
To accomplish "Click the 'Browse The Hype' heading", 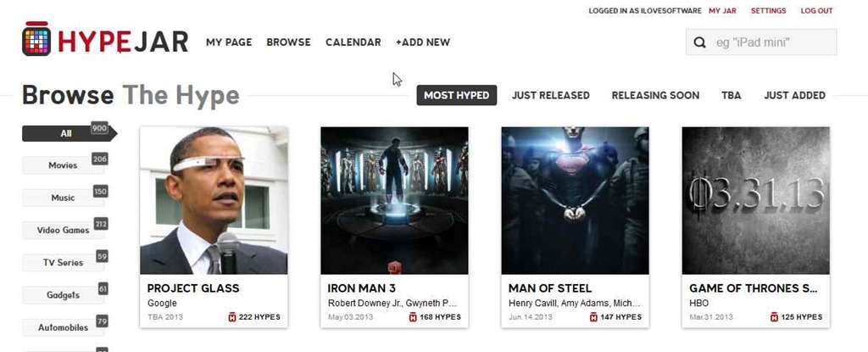I will [131, 95].
